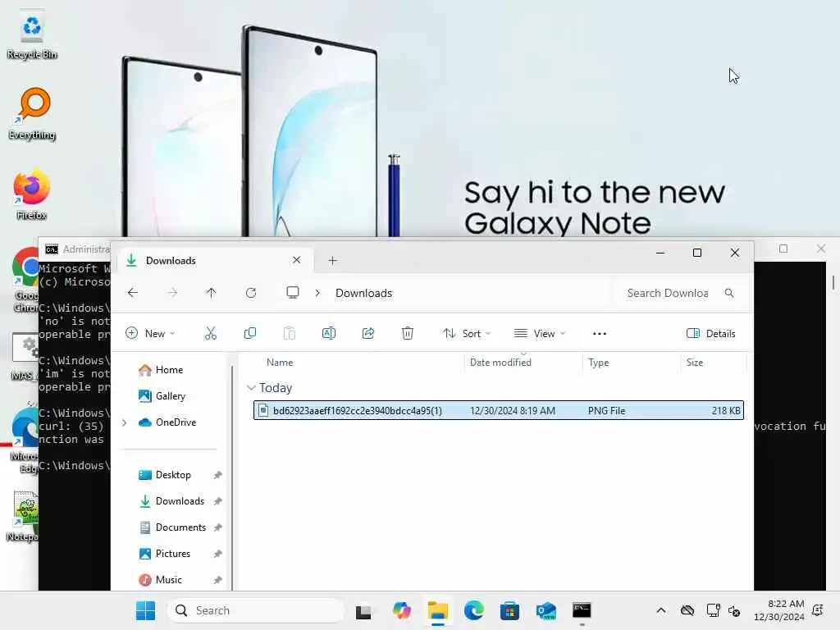Click Downloads in the address bar
This screenshot has height=630, width=840.
pyautogui.click(x=363, y=293)
